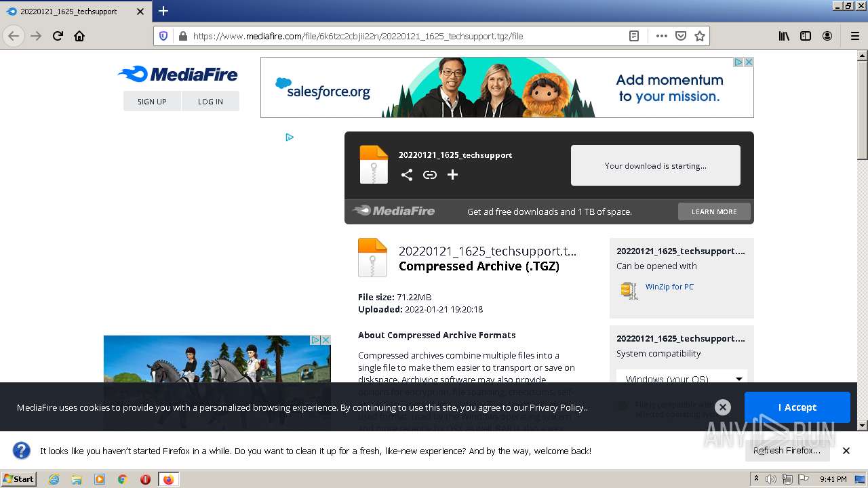The image size is (868, 488).
Task: Show hidden tray icons arrow
Action: click(757, 479)
